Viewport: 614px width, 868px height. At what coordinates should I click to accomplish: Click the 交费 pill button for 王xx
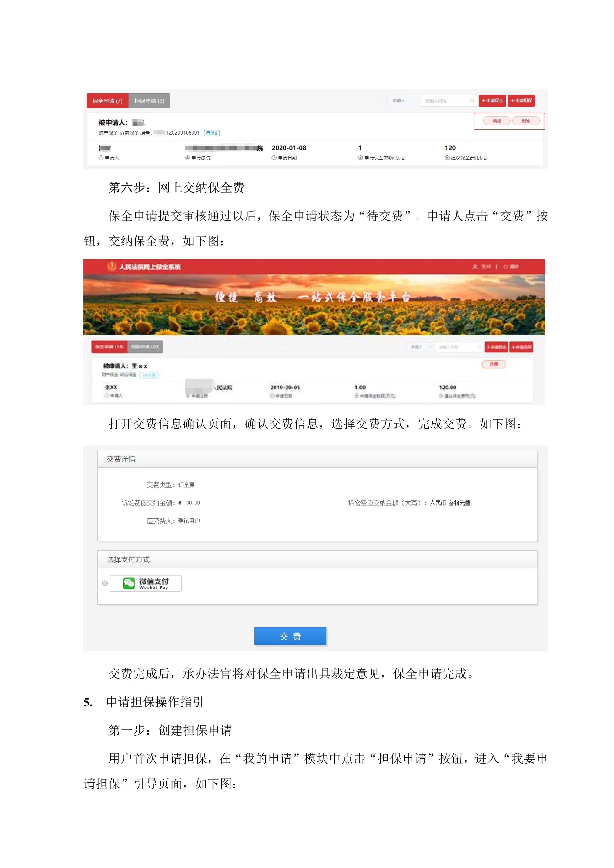[494, 364]
